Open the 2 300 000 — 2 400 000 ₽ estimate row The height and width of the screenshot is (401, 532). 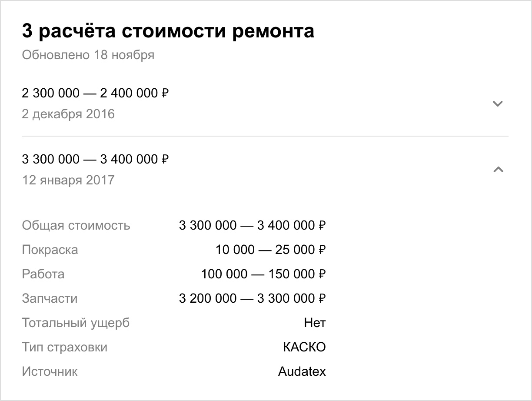click(265, 104)
